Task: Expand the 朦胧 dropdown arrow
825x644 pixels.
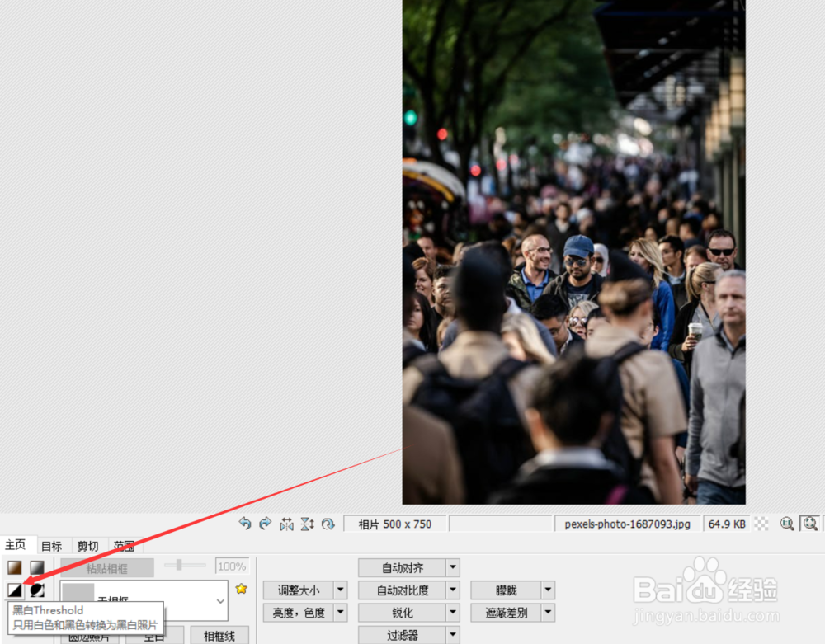Action: point(549,590)
